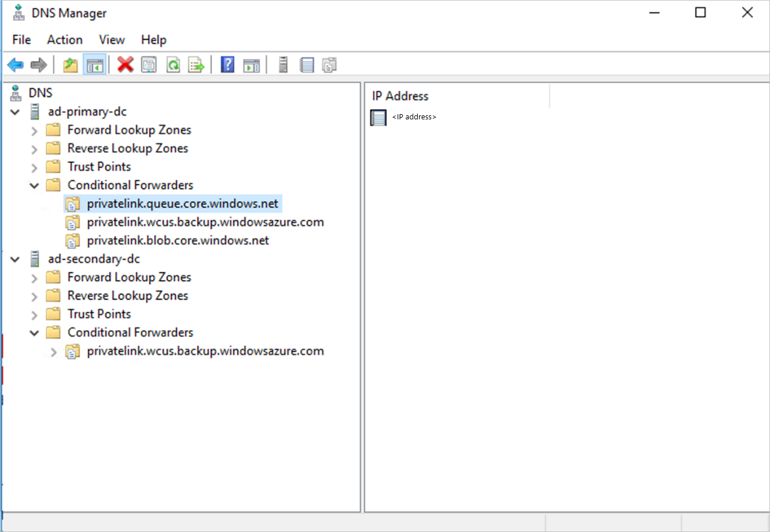Expand Forward Lookup Zones under ad-primary-dc
The width and height of the screenshot is (770, 532).
[x=34, y=130]
